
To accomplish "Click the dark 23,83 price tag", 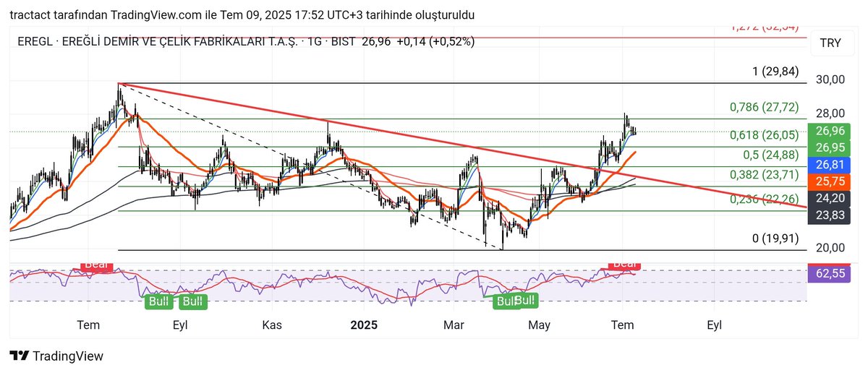I will pos(830,214).
